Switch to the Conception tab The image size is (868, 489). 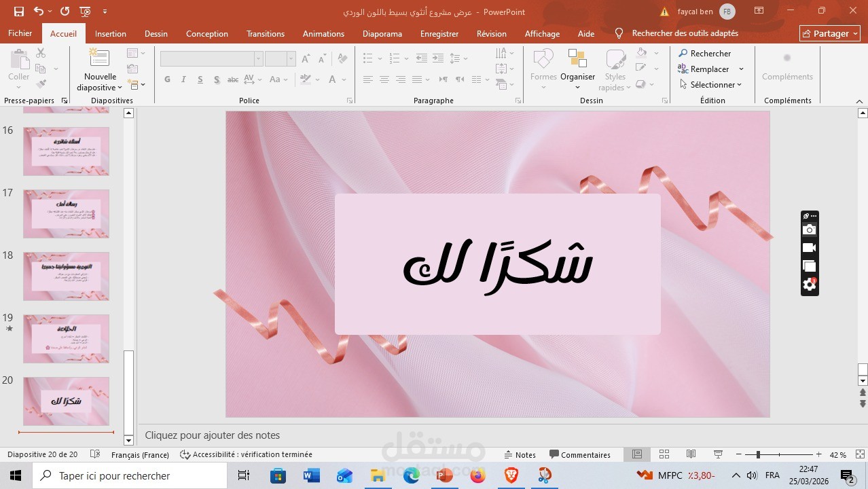coord(207,33)
